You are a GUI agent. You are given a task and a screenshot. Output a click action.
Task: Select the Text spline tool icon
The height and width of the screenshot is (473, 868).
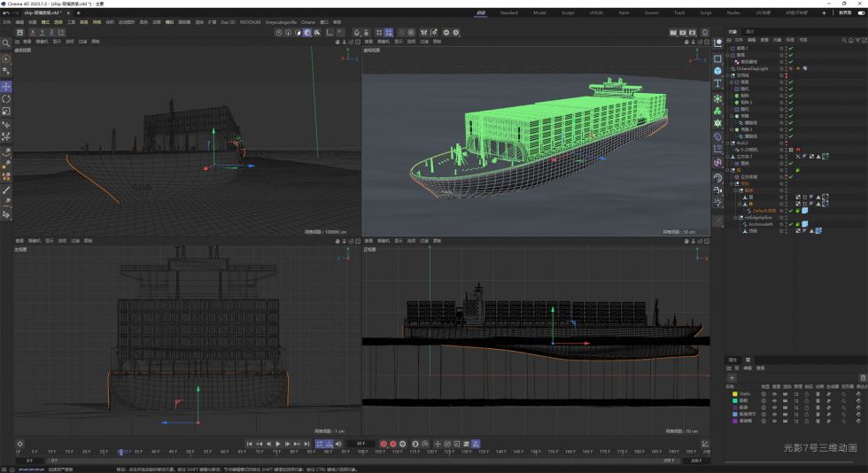tap(717, 83)
